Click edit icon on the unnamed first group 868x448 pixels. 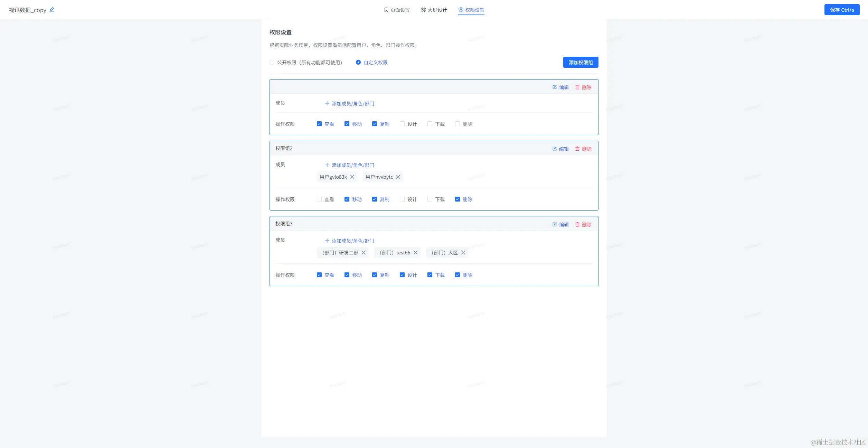pyautogui.click(x=555, y=87)
